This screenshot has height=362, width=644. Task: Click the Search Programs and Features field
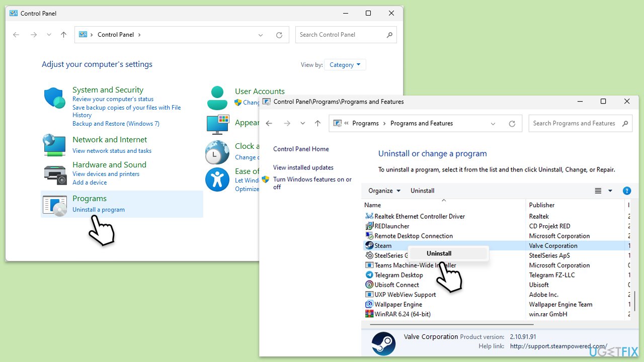[581, 123]
